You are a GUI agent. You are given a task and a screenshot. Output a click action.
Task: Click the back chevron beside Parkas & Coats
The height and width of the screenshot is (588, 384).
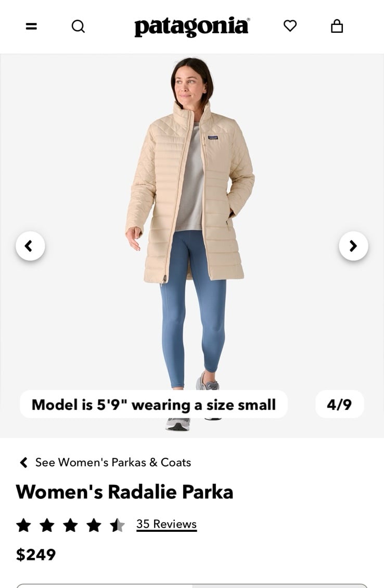pyautogui.click(x=23, y=462)
